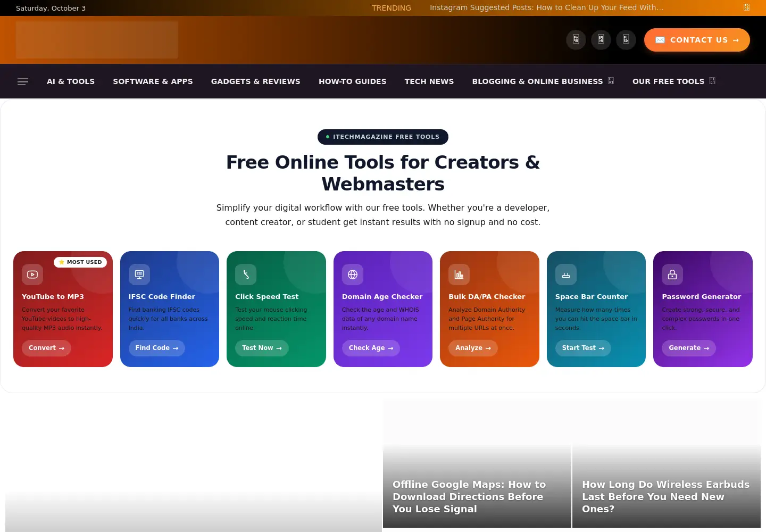766x532 pixels.
Task: Go to Gadgets & Reviews section
Action: tap(256, 81)
